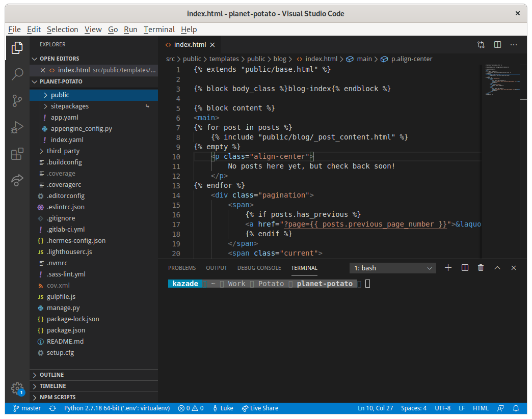
Task: Open Source Control from the activity bar
Action: coord(17,101)
